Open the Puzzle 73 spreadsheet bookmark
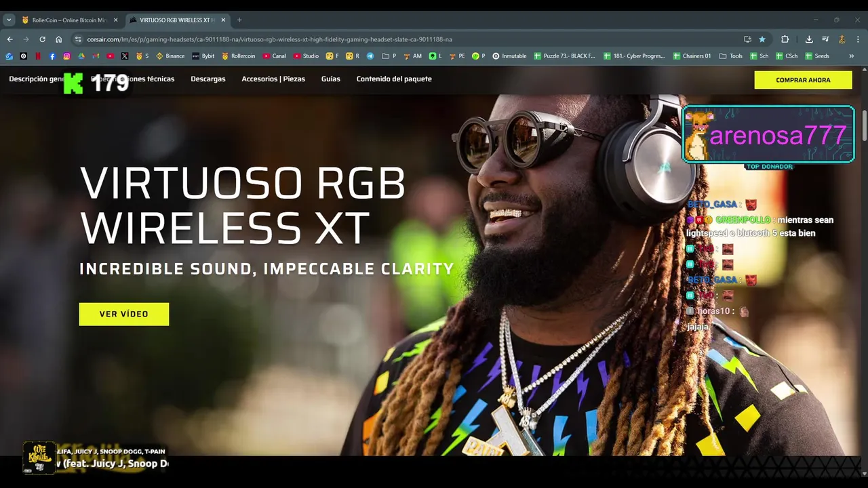The width and height of the screenshot is (868, 488). coord(564,56)
